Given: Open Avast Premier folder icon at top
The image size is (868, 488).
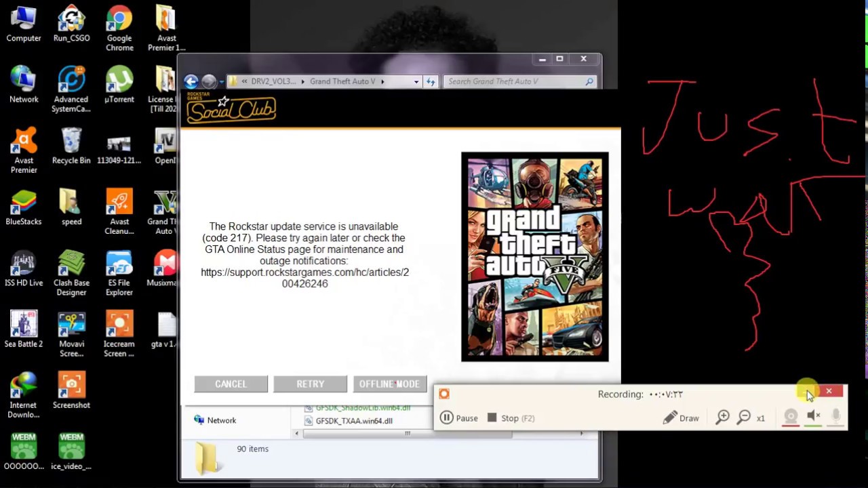Looking at the screenshot, I should tap(166, 29).
